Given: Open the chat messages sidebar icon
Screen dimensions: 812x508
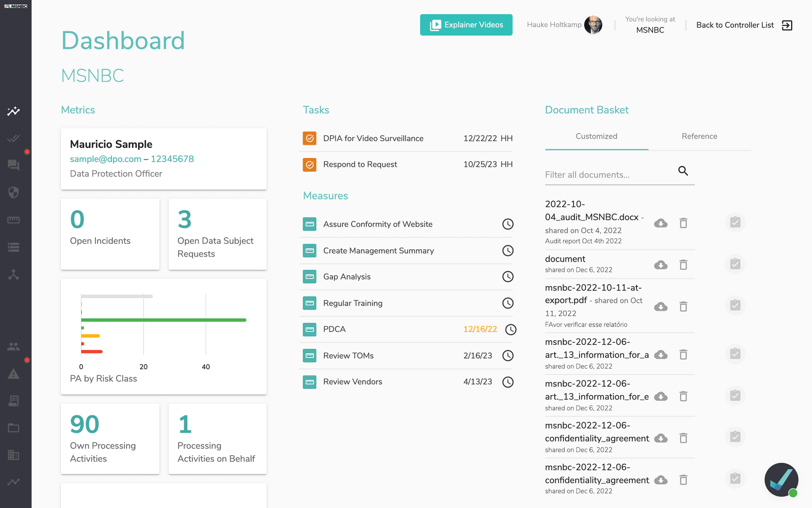Looking at the screenshot, I should 14,165.
